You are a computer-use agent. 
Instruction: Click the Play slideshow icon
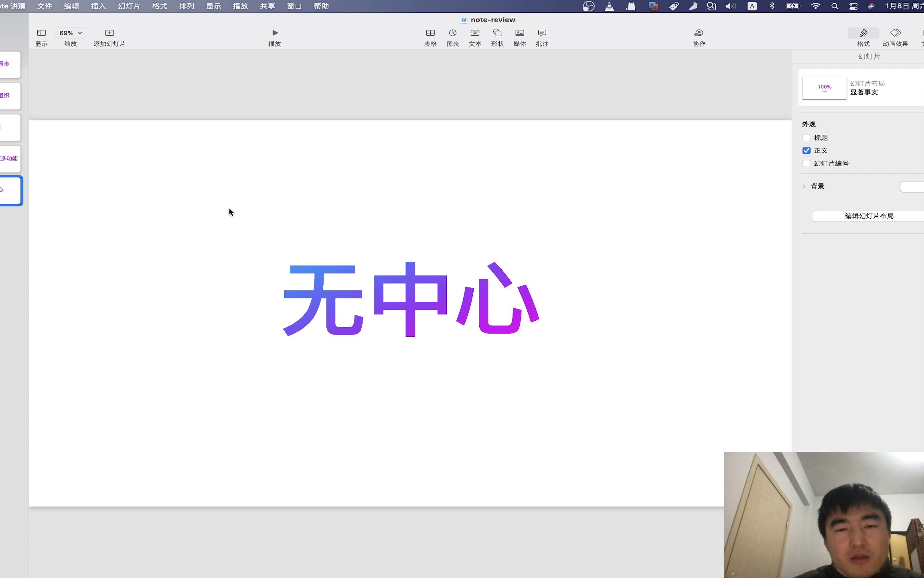pyautogui.click(x=275, y=33)
